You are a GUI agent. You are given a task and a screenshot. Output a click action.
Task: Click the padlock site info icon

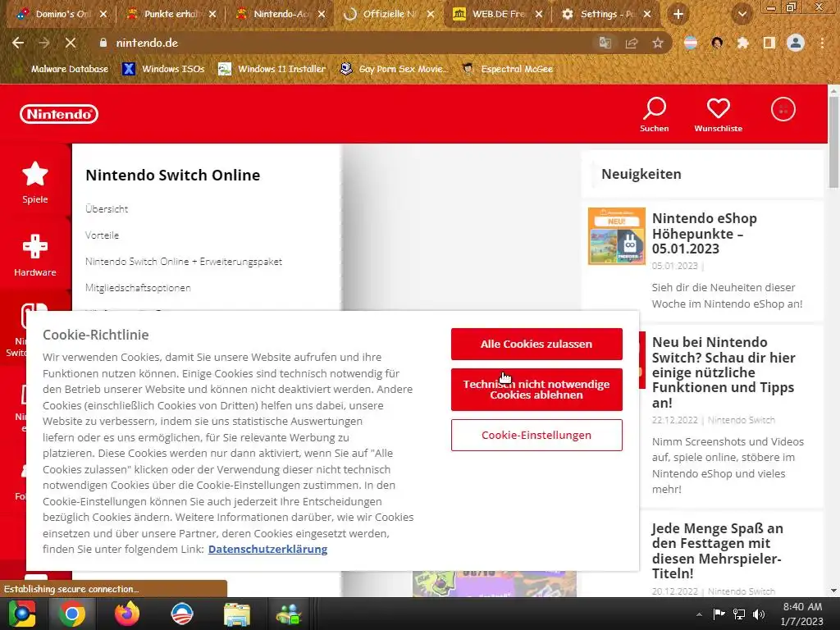point(103,43)
